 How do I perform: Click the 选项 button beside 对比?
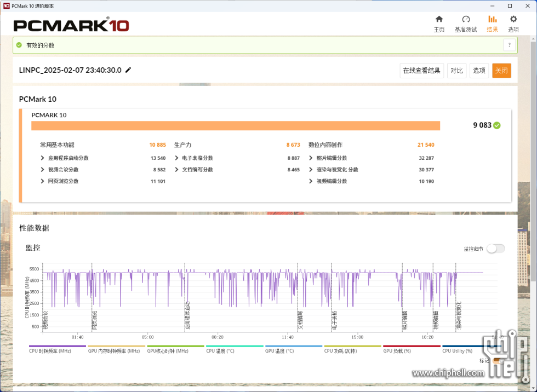click(x=479, y=71)
